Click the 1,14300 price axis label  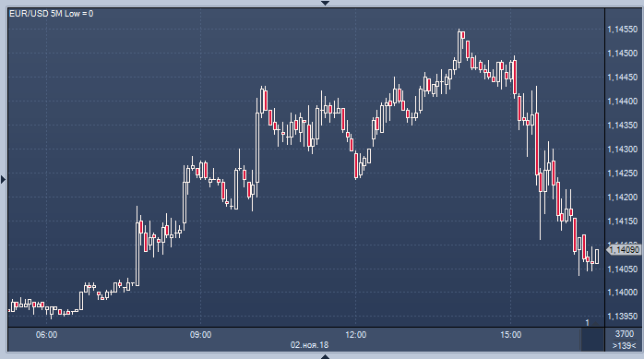click(x=623, y=150)
